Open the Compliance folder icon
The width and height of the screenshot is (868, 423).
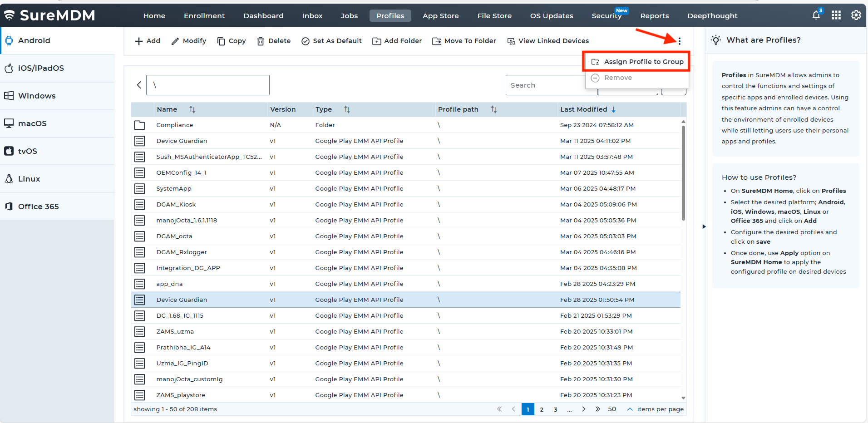click(x=139, y=125)
